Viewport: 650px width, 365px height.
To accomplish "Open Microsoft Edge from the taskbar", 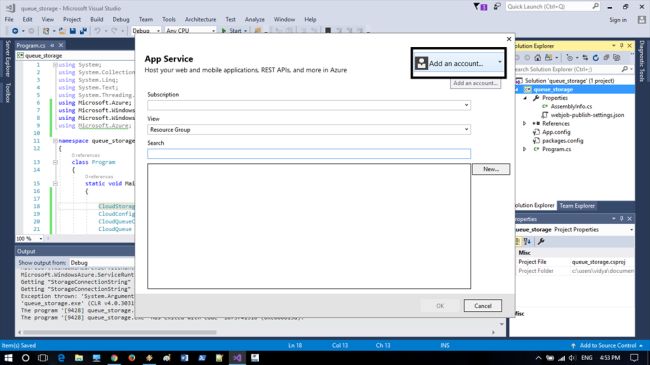I will (61, 358).
